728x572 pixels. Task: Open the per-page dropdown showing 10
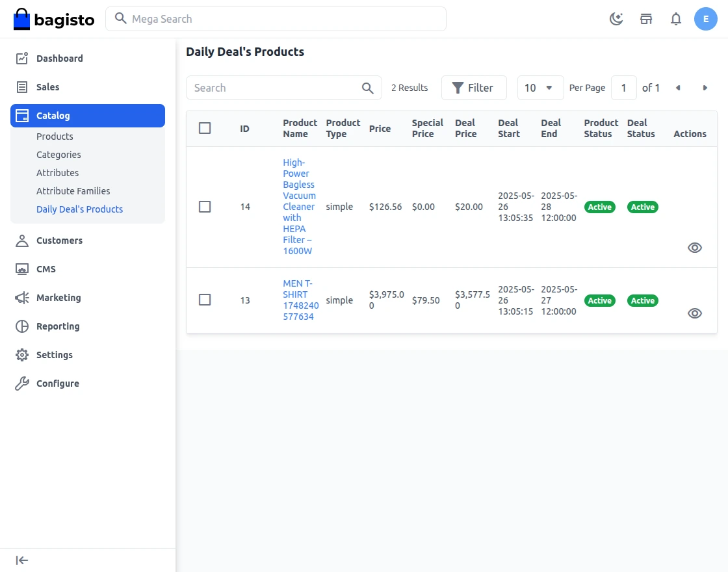click(540, 87)
